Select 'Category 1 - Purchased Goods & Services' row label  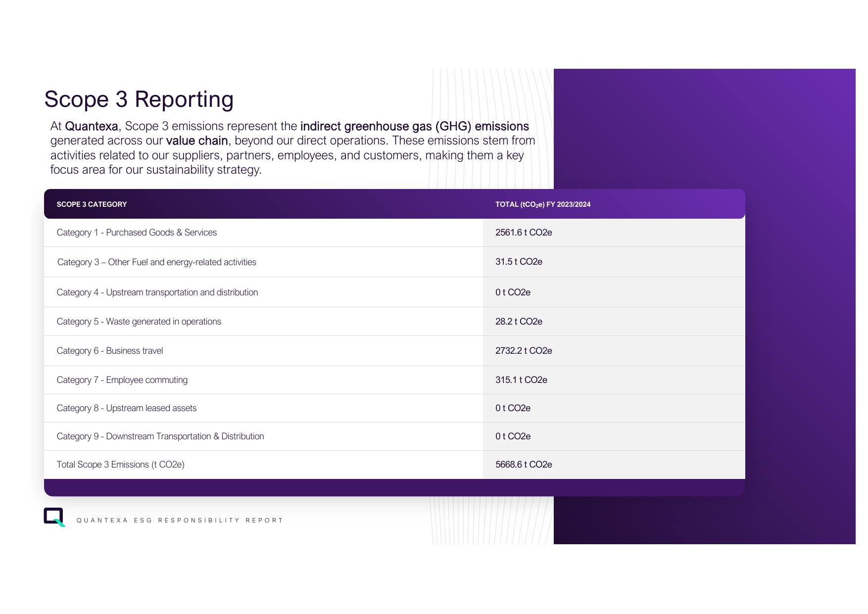tap(137, 233)
